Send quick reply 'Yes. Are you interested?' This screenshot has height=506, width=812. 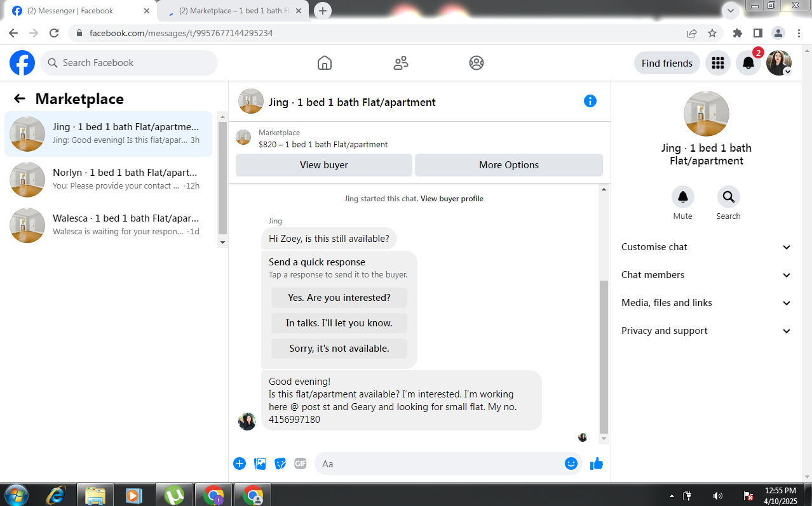pos(339,298)
